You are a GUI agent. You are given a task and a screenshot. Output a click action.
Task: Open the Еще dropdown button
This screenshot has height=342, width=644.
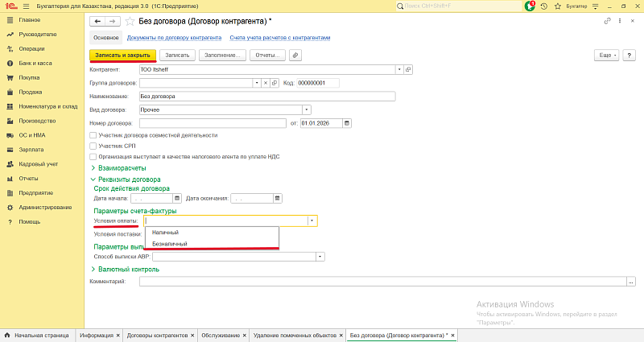(x=606, y=55)
